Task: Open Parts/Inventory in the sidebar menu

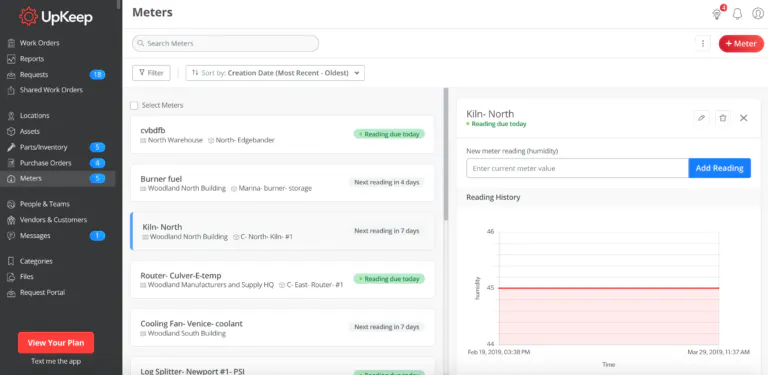Action: pyautogui.click(x=44, y=147)
